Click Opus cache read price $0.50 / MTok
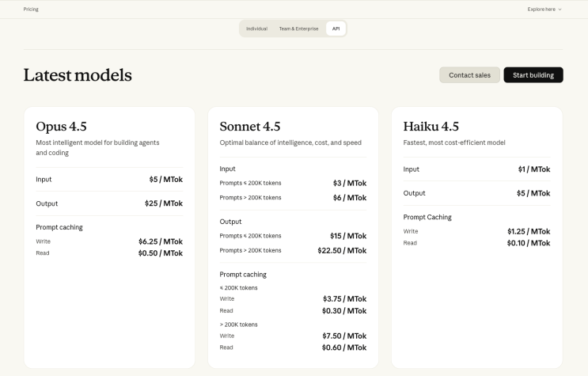The image size is (588, 376). pos(161,253)
